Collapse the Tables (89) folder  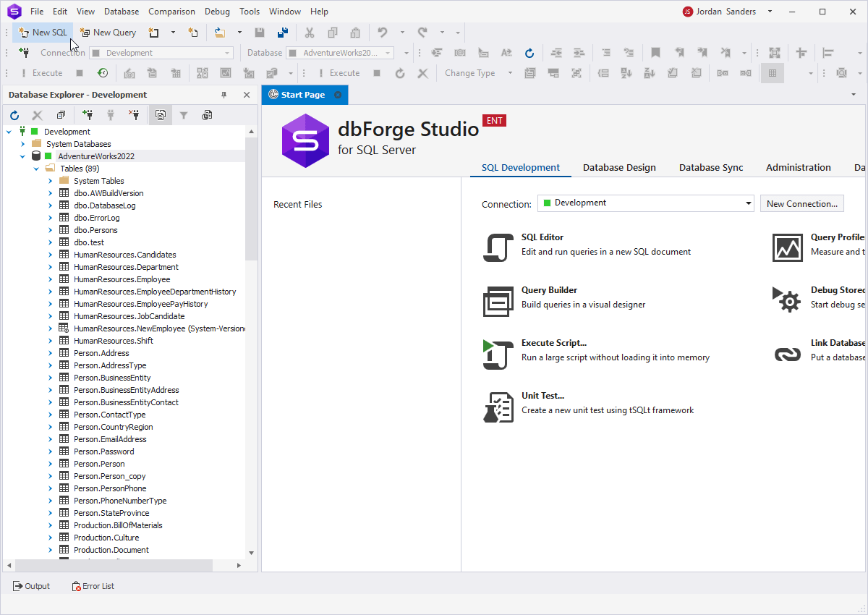(36, 169)
